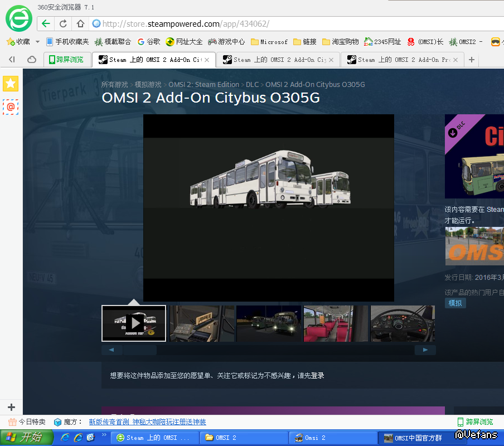Screen dimensions: 504x446
Task: Open the 2345网址 bookmark
Action: 382,42
